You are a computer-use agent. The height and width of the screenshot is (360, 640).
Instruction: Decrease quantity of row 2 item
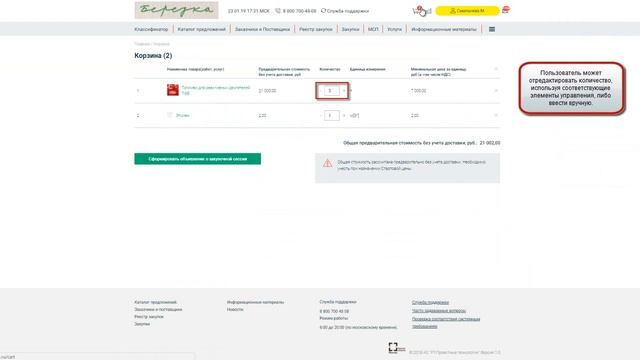[320, 116]
